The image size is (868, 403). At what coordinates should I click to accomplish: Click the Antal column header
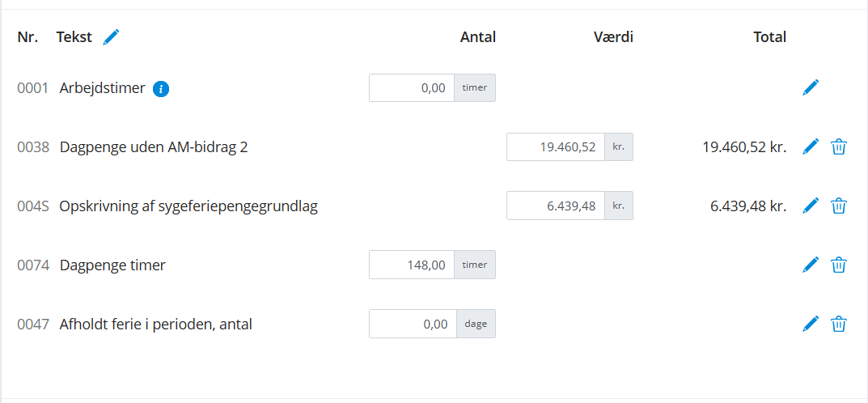click(477, 36)
